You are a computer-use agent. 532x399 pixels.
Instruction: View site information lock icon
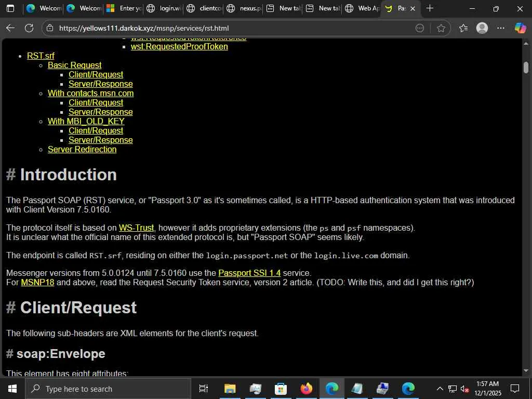pyautogui.click(x=50, y=28)
